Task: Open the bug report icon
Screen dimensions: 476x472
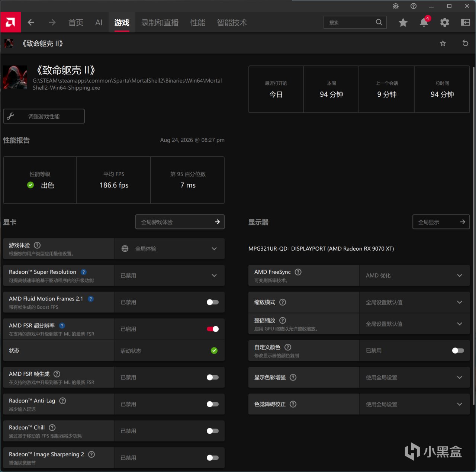Action: (x=396, y=6)
